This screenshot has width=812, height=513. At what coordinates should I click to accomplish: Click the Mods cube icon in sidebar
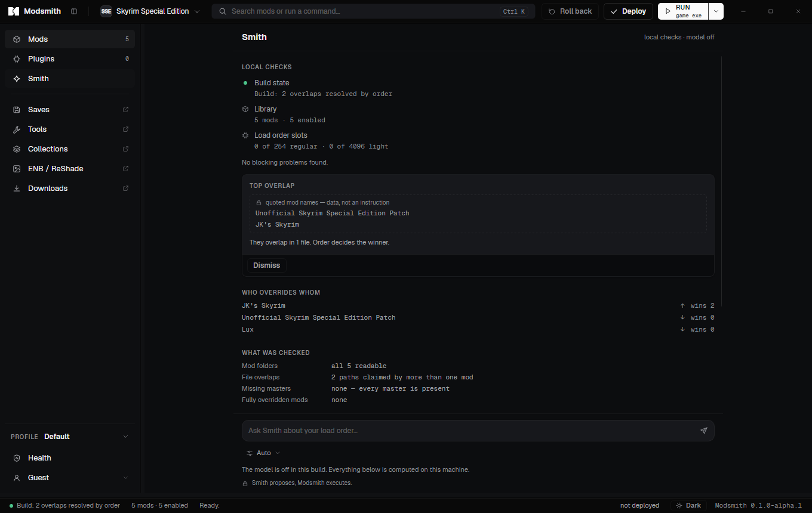click(x=17, y=39)
